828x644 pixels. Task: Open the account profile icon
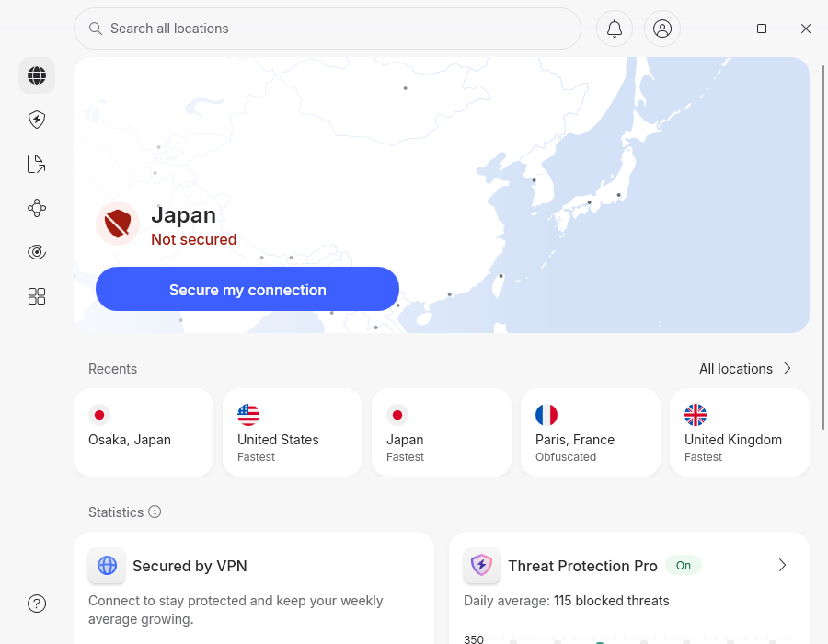click(x=662, y=29)
